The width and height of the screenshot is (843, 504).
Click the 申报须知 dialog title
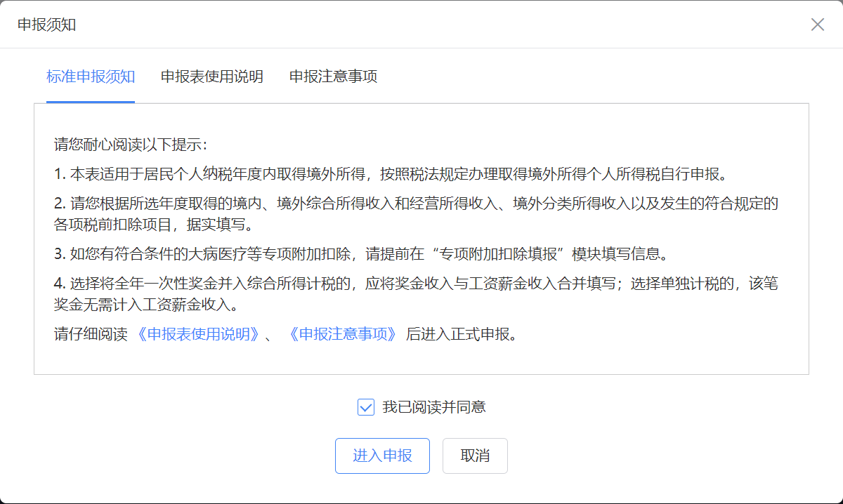(46, 25)
